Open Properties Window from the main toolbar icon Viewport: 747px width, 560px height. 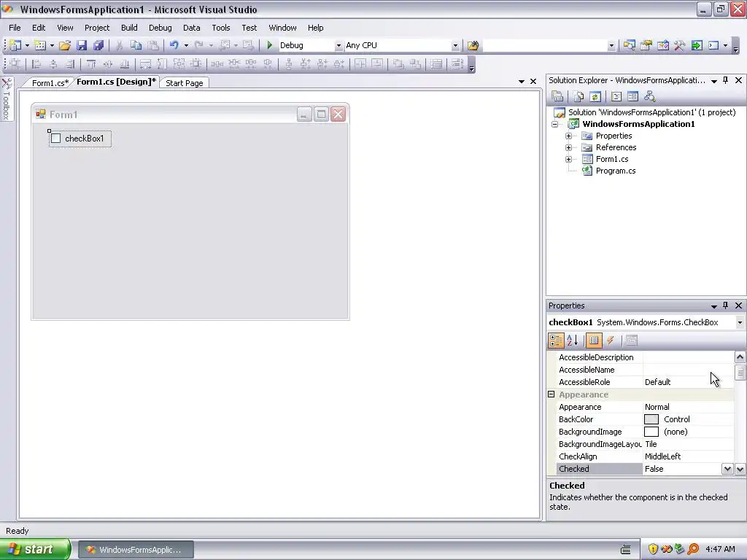tap(646, 45)
